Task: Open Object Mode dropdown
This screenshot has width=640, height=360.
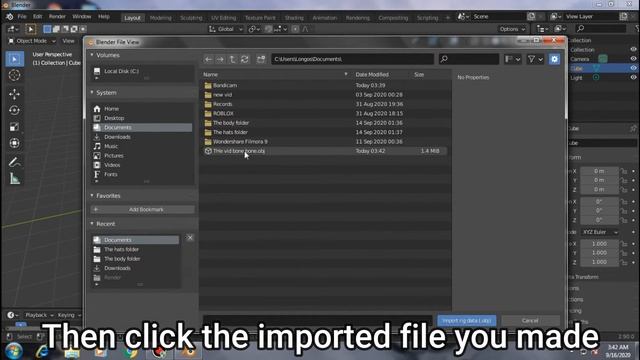Action: coord(32,41)
